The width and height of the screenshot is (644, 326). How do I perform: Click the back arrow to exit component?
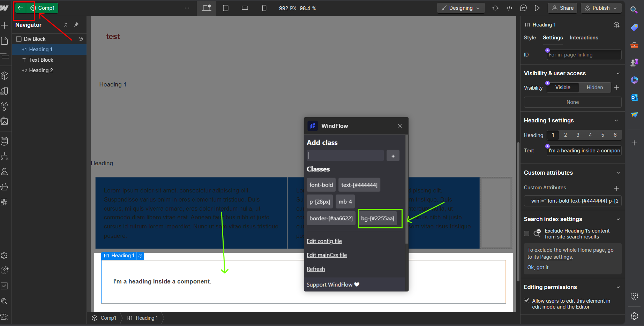[20, 8]
